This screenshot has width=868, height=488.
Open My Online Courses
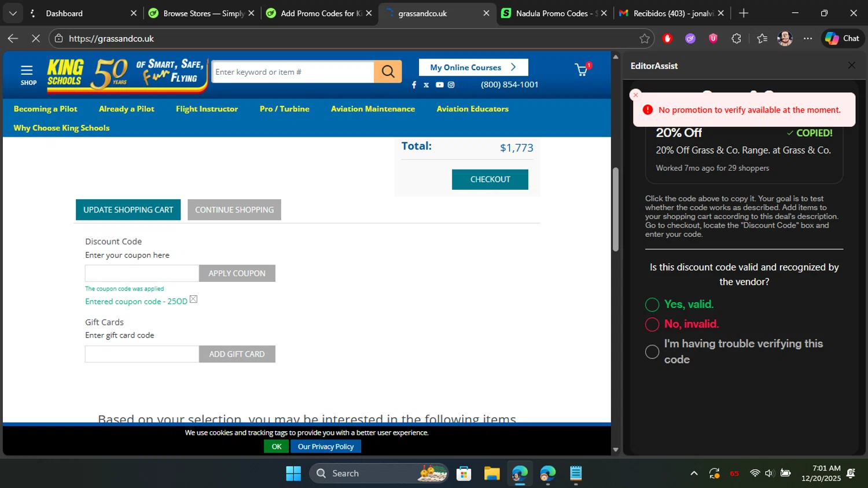(x=473, y=67)
